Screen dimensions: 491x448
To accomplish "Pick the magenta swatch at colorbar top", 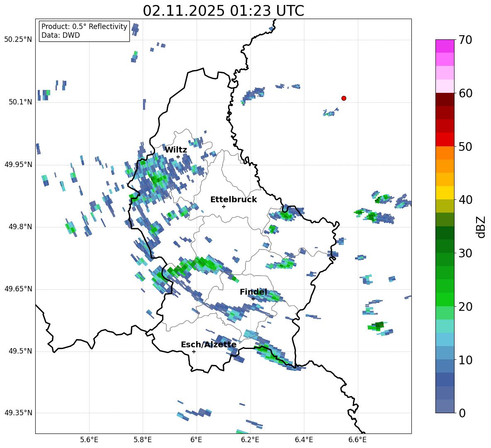I will [445, 46].
